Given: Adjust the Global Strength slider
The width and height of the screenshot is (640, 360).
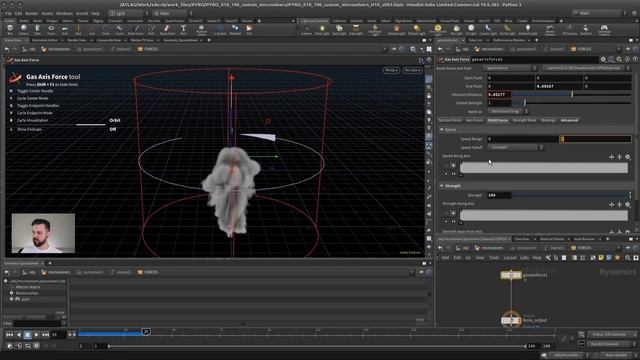Looking at the screenshot, I should 571,103.
